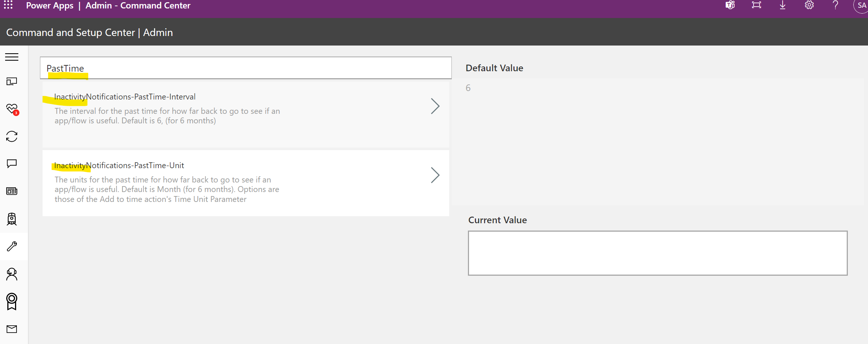Open the support agent icon in the sidebar

pos(11,274)
